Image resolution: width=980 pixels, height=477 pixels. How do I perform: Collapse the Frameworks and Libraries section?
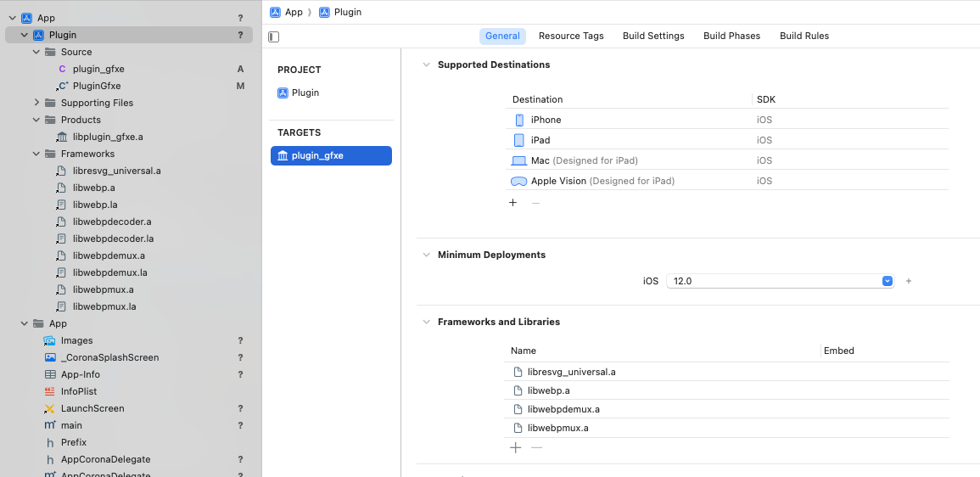(426, 322)
